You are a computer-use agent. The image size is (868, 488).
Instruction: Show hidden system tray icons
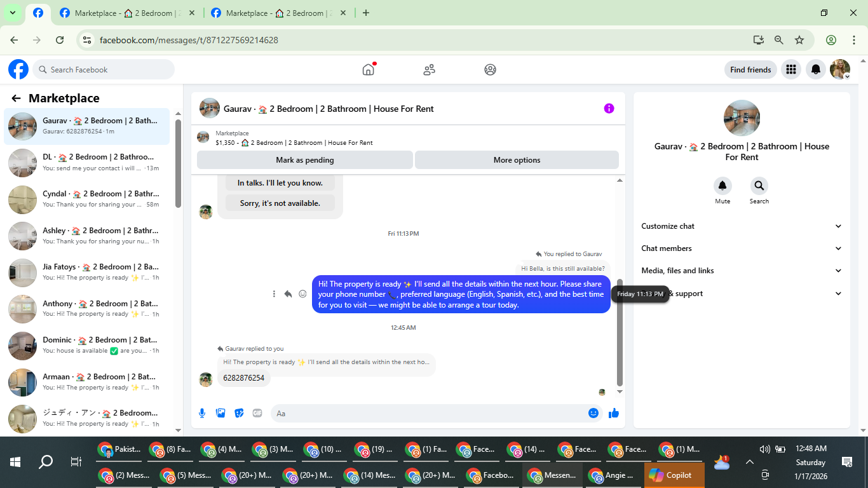[749, 462]
